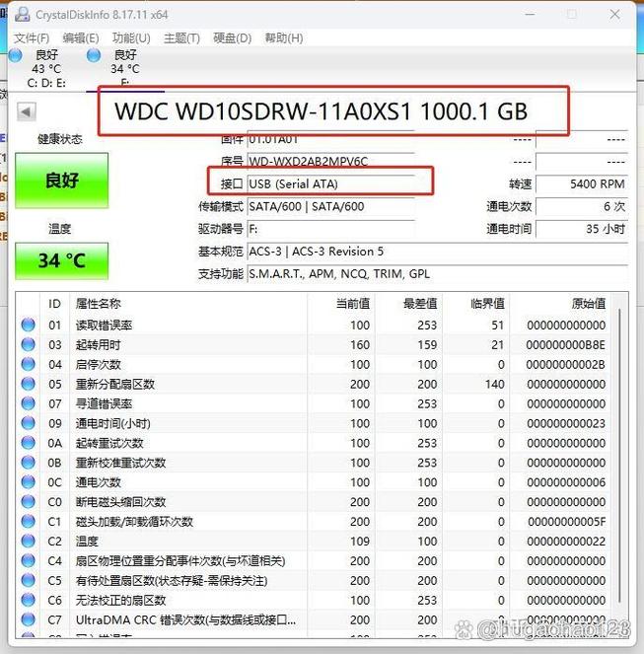Click raw value 00000000002B
This screenshot has height=654, width=644.
pos(565,365)
